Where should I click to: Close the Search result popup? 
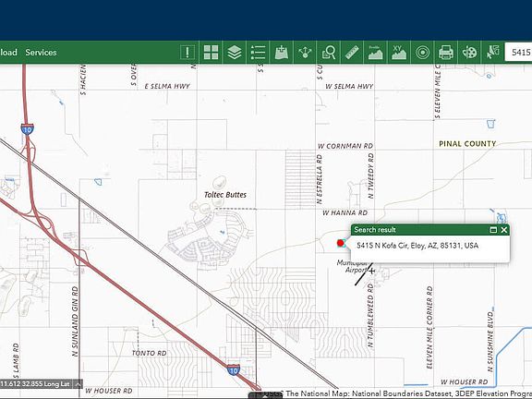tap(504, 230)
